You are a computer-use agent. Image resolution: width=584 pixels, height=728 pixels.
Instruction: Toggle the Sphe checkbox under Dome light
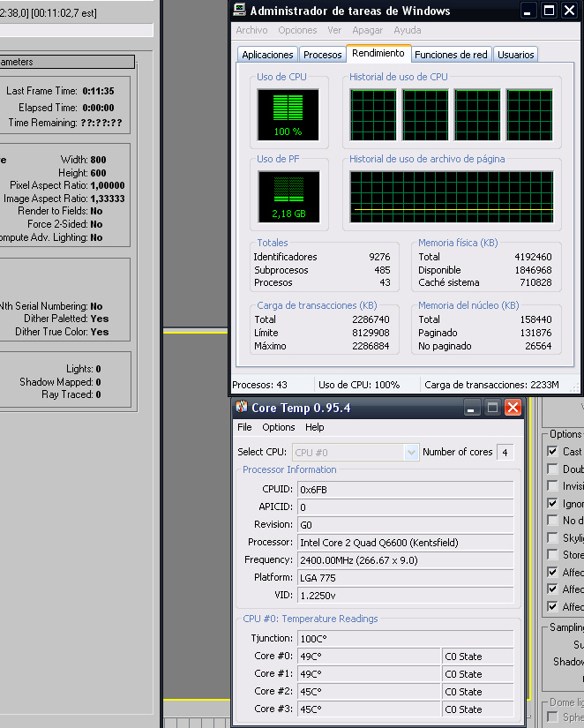pyautogui.click(x=552, y=717)
